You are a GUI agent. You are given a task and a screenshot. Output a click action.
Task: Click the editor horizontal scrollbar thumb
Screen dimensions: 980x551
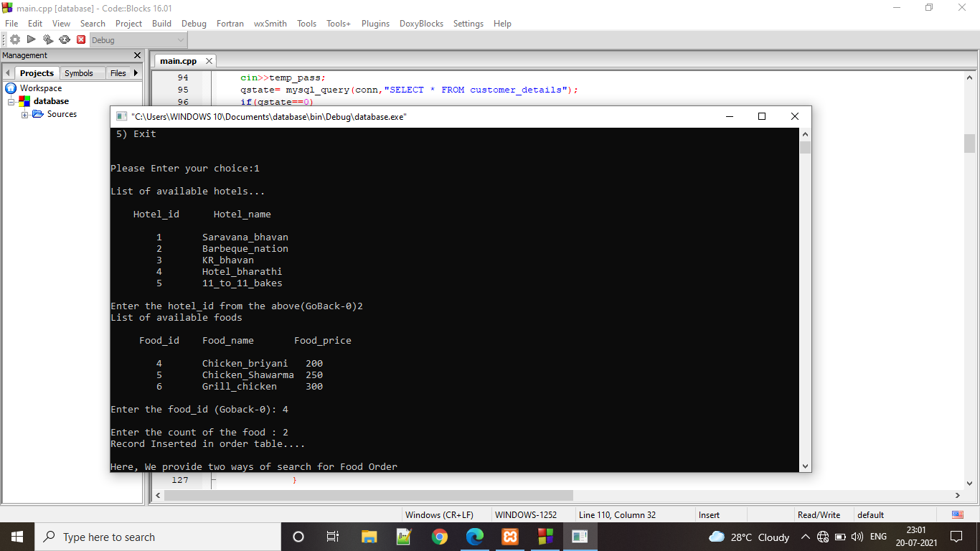point(369,495)
